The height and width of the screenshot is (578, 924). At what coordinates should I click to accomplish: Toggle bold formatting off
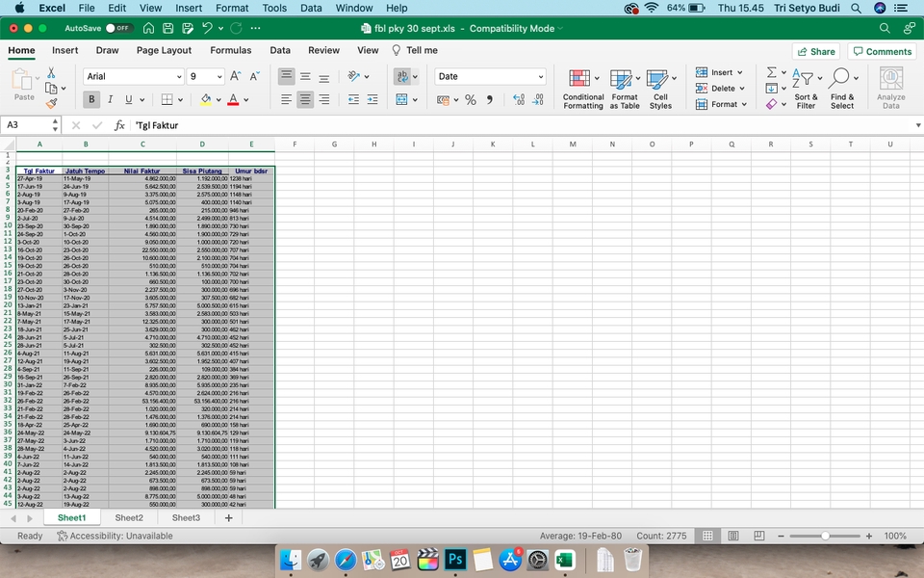coord(90,99)
